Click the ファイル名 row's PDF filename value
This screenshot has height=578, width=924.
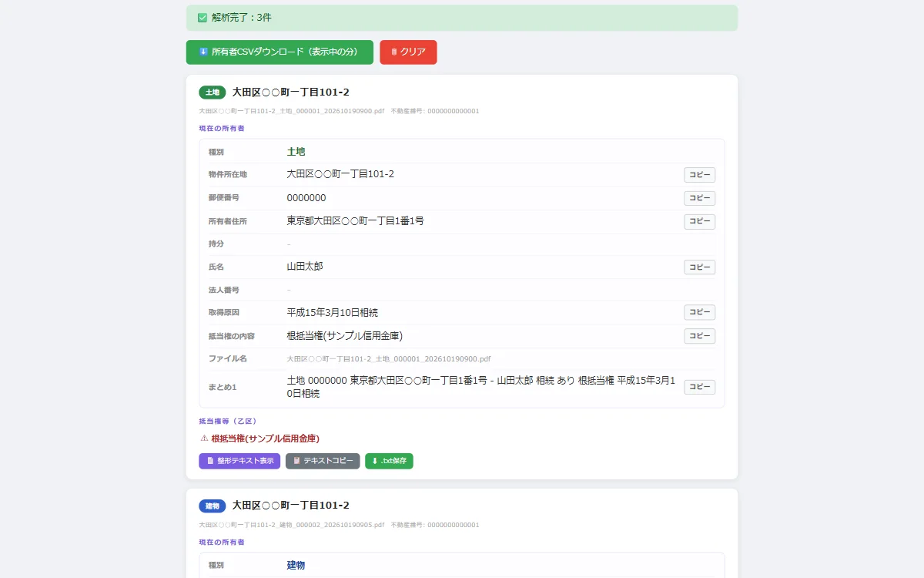(389, 359)
